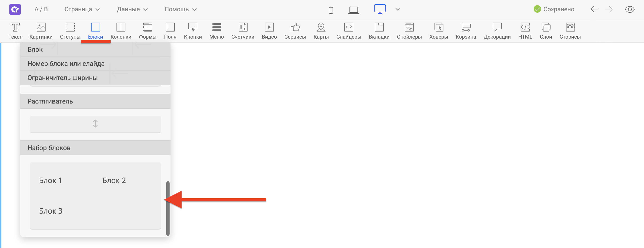Screen dimensions: 644x248
Task: Click the Сохранено status indicator
Action: point(554,9)
